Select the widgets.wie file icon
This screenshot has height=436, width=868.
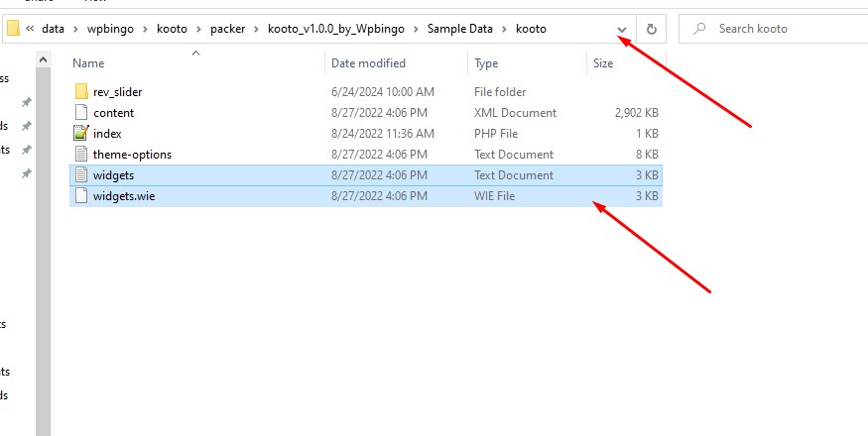tap(81, 196)
